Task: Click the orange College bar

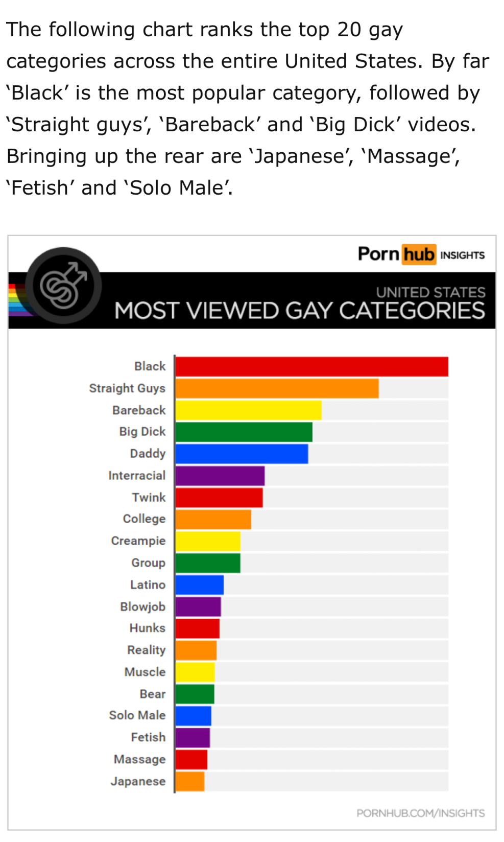Action: pos(213,519)
